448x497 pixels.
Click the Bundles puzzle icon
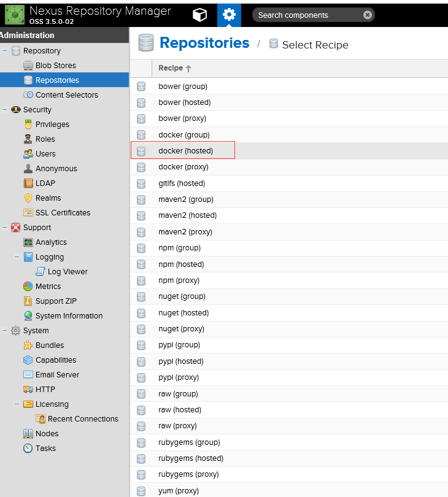28,345
